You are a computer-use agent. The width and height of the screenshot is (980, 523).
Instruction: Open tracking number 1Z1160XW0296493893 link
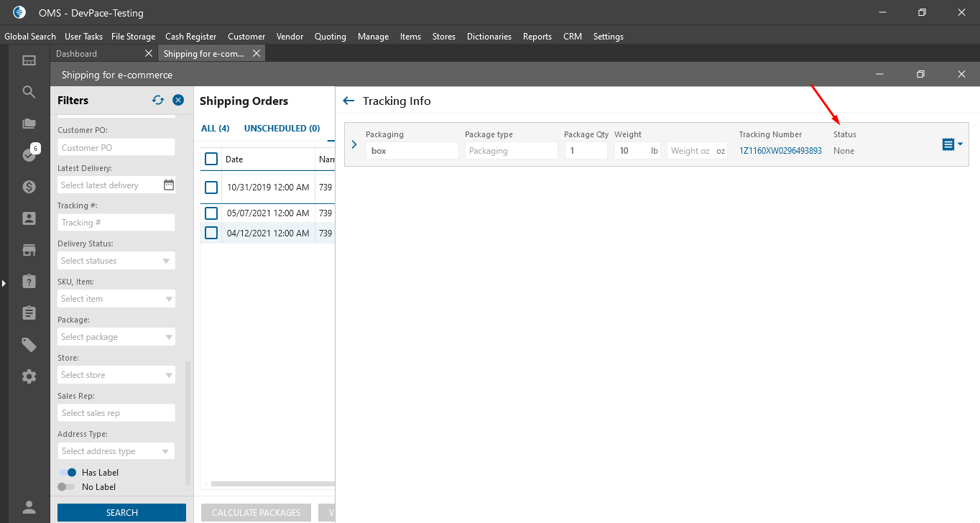click(780, 151)
